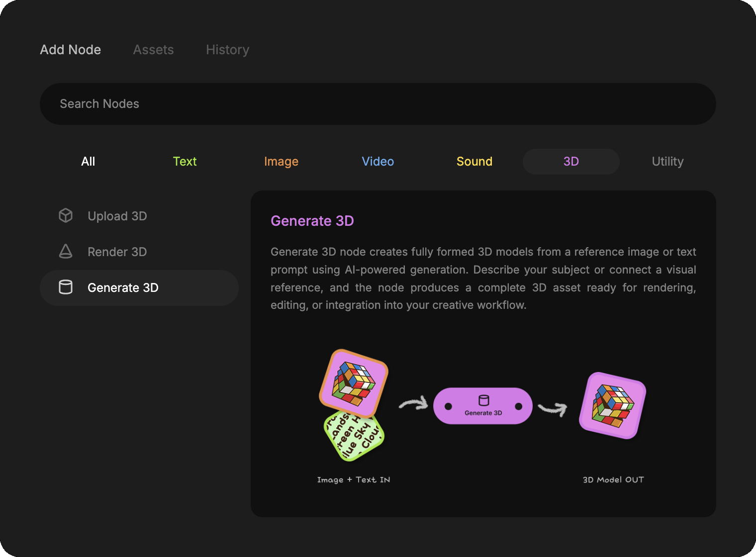Select the Add Node tab
Screen dimensions: 756x557
[71, 50]
